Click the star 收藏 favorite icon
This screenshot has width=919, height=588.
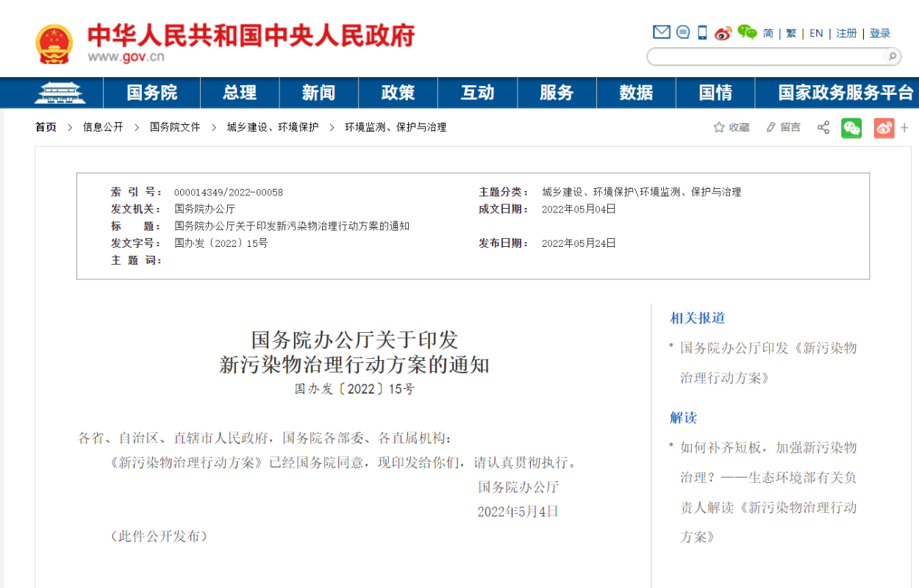pyautogui.click(x=719, y=127)
